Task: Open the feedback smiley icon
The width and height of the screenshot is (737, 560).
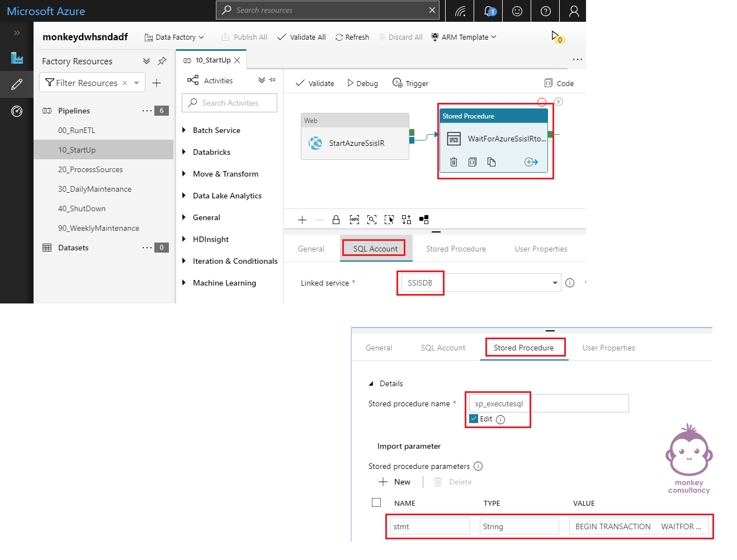Action: point(517,11)
